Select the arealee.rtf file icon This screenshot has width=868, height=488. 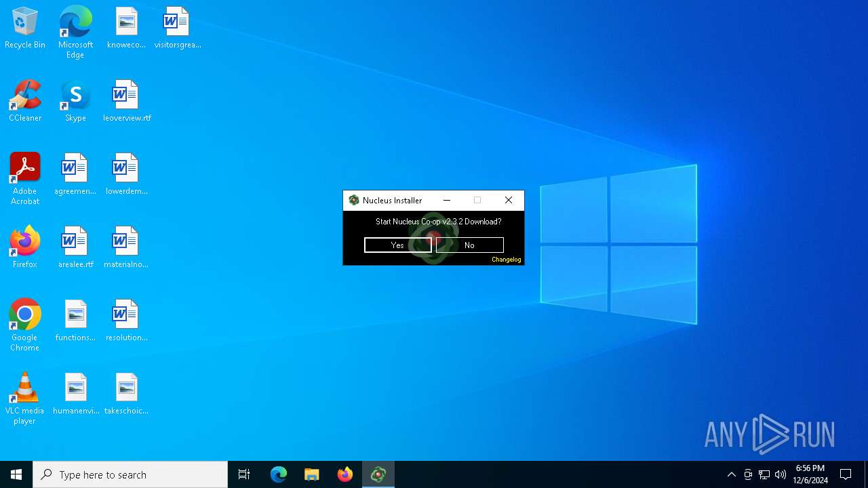[x=75, y=248]
